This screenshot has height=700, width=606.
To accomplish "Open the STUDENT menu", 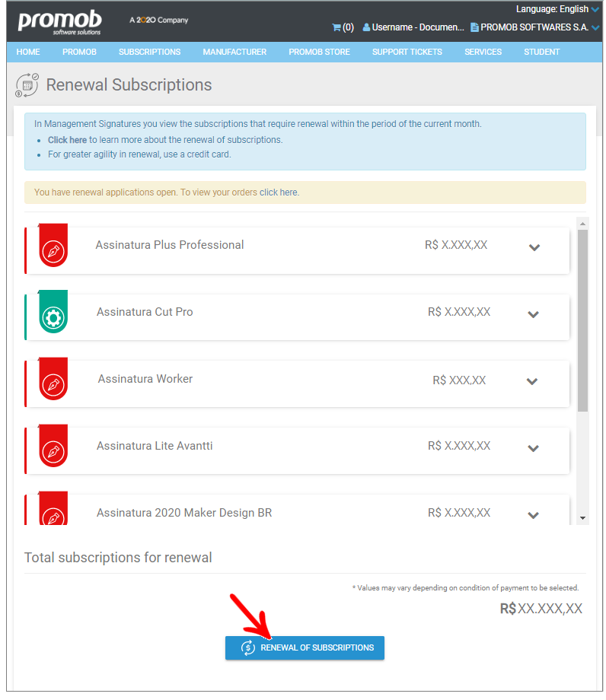I will click(x=542, y=52).
